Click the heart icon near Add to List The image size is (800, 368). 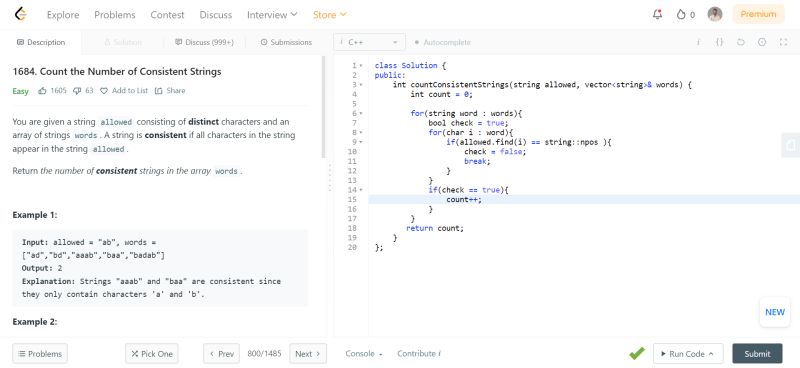104,91
